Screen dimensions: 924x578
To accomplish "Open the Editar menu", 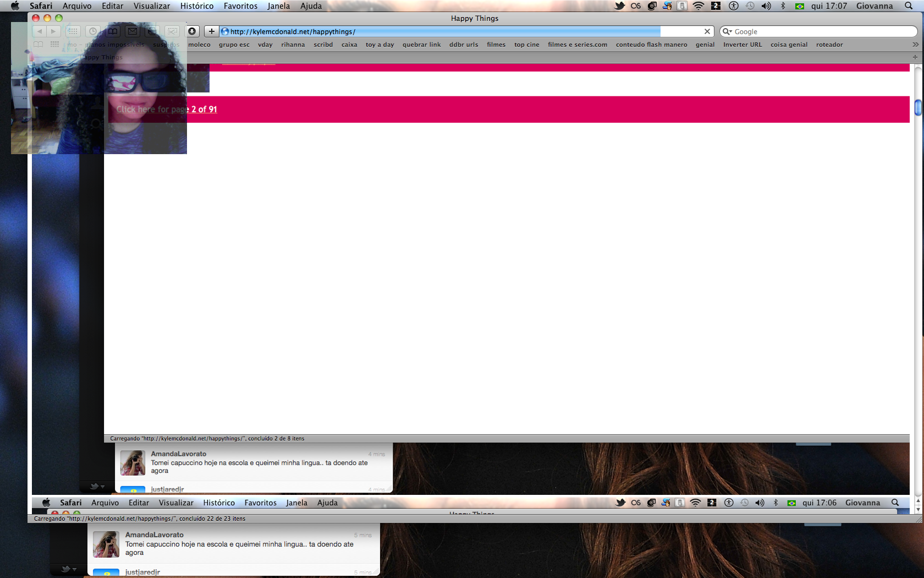I will 112,6.
